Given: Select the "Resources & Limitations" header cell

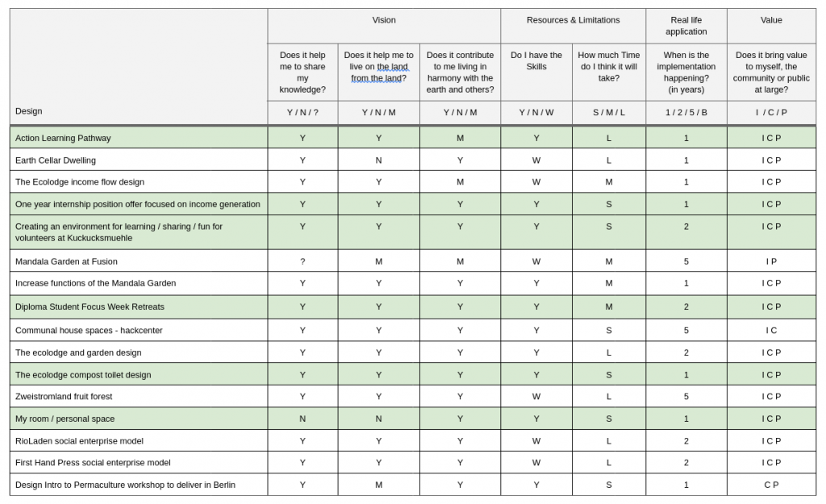Looking at the screenshot, I should click(573, 20).
